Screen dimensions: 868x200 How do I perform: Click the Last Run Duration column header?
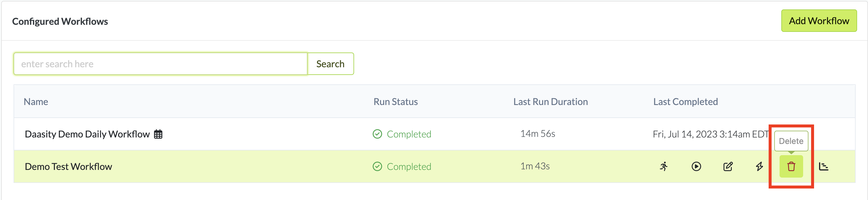pyautogui.click(x=550, y=102)
